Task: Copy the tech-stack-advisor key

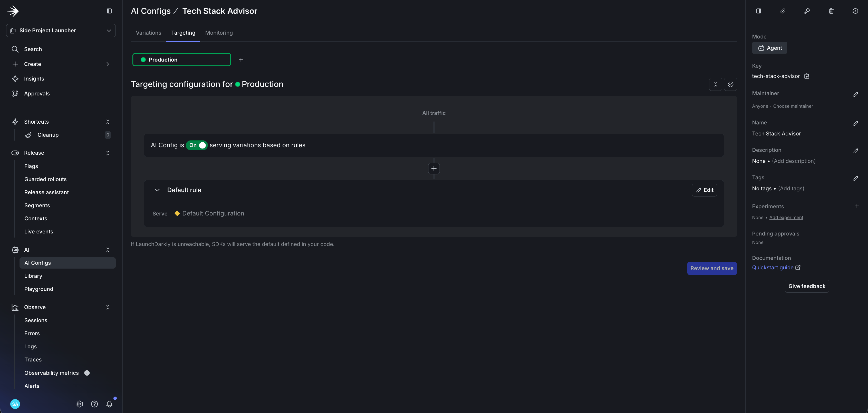Action: coord(807,76)
